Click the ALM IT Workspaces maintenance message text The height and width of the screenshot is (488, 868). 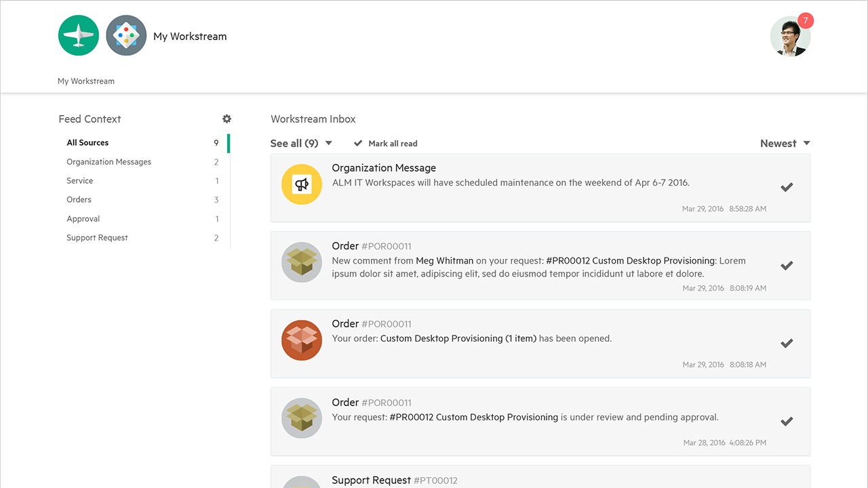511,182
